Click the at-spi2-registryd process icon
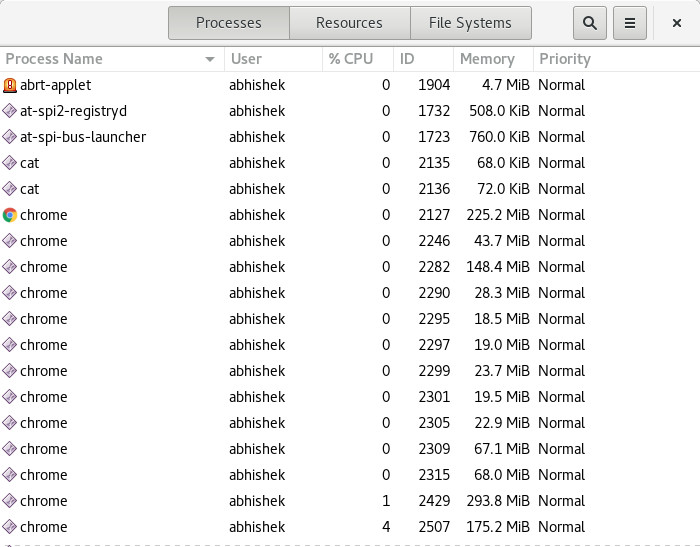This screenshot has width=700, height=547. tap(10, 111)
